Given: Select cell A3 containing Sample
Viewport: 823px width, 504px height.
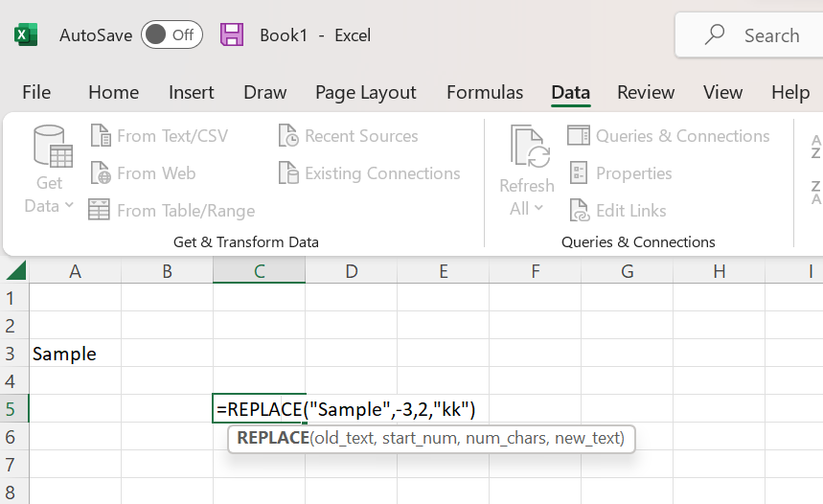Looking at the screenshot, I should click(x=75, y=354).
